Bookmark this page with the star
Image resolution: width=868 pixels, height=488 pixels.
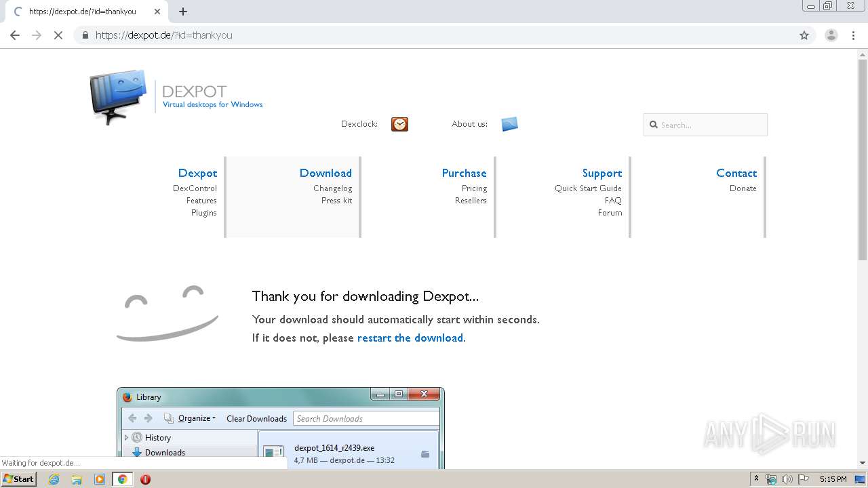804,35
